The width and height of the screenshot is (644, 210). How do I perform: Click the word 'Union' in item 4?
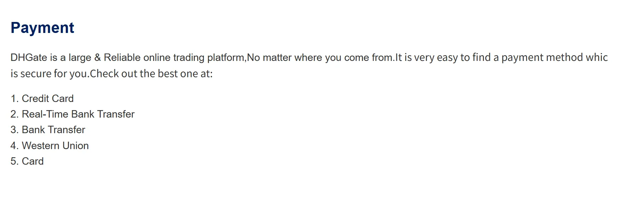tap(76, 146)
